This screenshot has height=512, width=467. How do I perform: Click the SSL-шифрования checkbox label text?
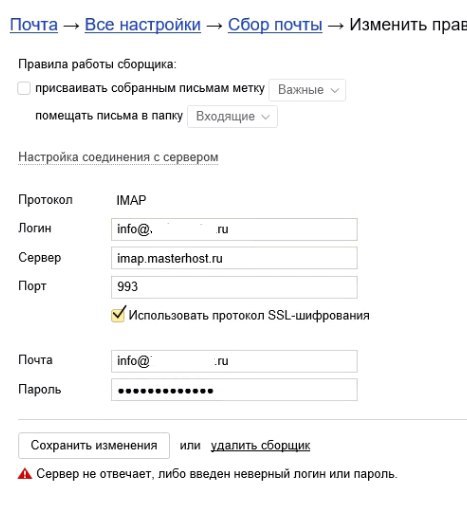[x=249, y=315]
